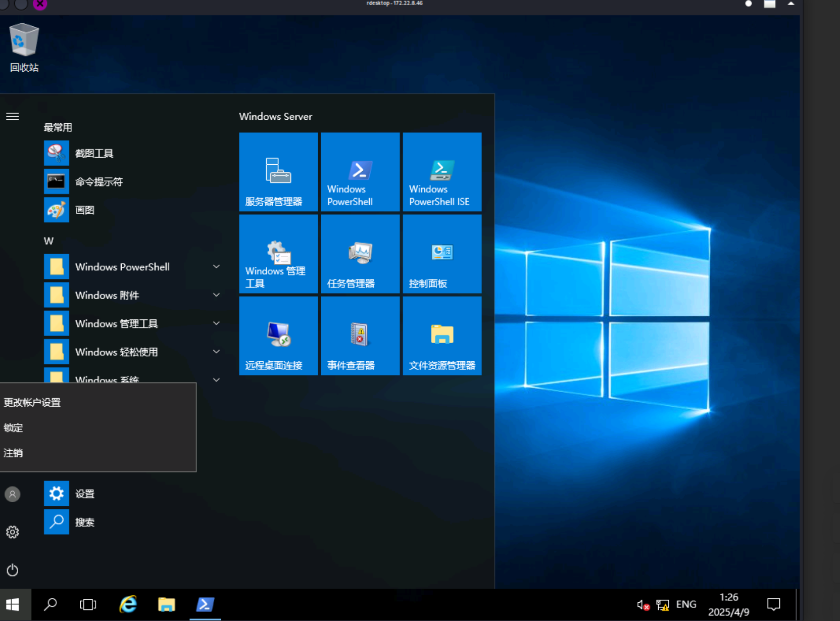Click the ENG input language indicator
This screenshot has width=840, height=621.
pyautogui.click(x=686, y=604)
